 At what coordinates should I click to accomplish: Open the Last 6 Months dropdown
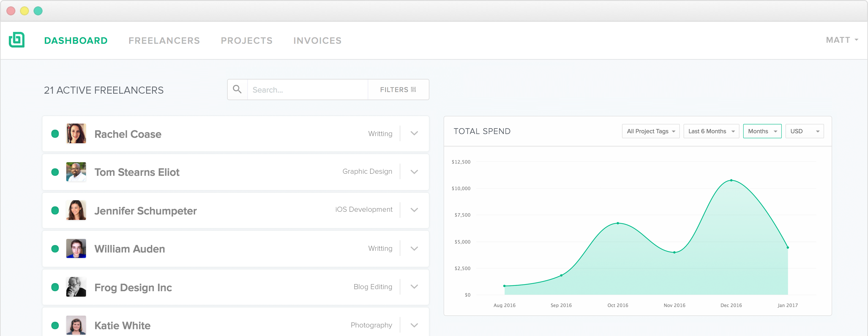711,131
